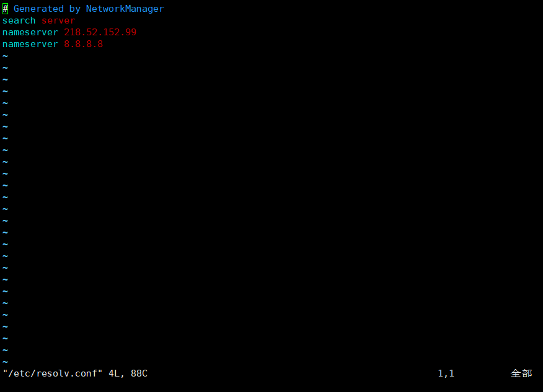Screen dimensions: 543x392
Task: Click the search keyword
Action: click(19, 21)
